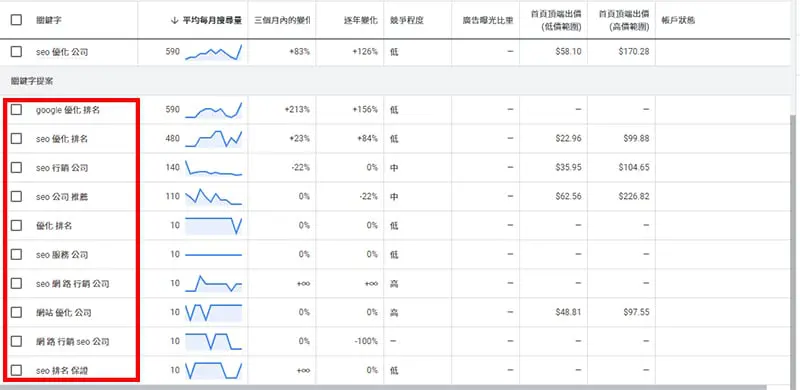Image resolution: width=800 pixels, height=390 pixels.
Task: View the seo 行銷 公司 trend sparkline
Action: coord(213,168)
